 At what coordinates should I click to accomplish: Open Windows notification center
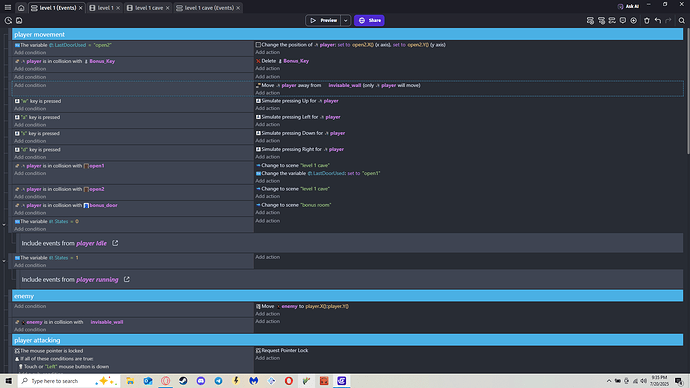(x=679, y=381)
